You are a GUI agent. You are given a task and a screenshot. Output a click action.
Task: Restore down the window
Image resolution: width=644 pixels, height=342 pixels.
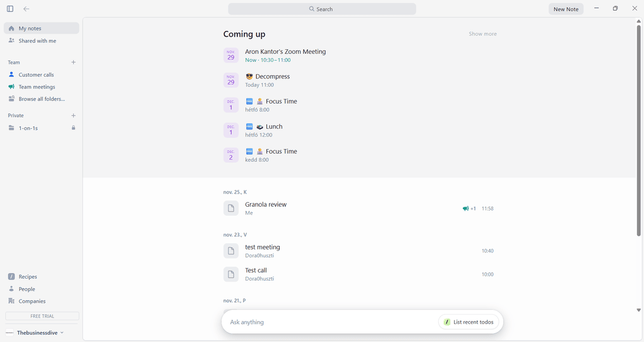point(615,8)
